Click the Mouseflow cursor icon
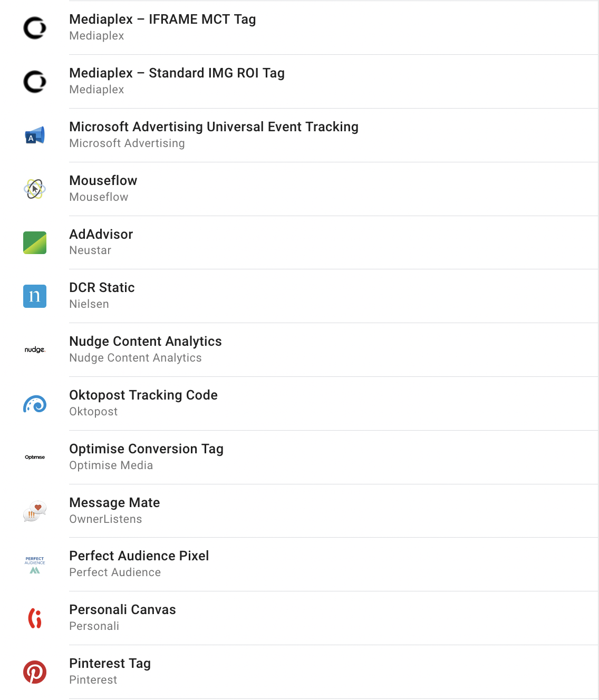Viewport: 599px width, 700px height. [x=35, y=189]
